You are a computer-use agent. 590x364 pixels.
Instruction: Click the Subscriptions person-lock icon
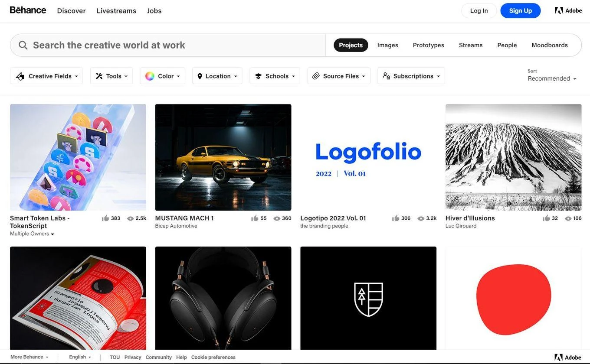click(x=387, y=76)
